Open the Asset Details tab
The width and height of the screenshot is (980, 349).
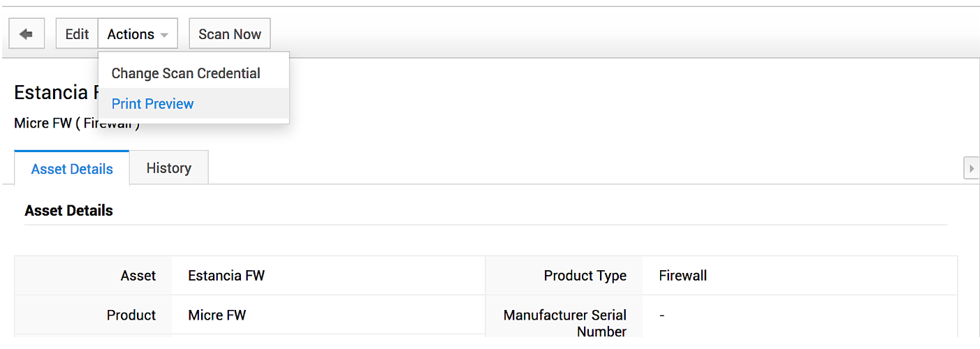[72, 169]
